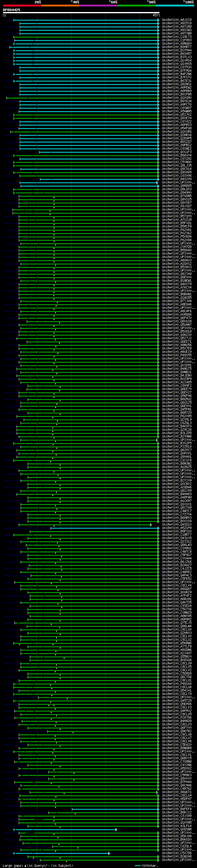The height and width of the screenshot is (868, 197).
Task: Click the UniRef100_C5P9G7 label
Action: point(177,555)
